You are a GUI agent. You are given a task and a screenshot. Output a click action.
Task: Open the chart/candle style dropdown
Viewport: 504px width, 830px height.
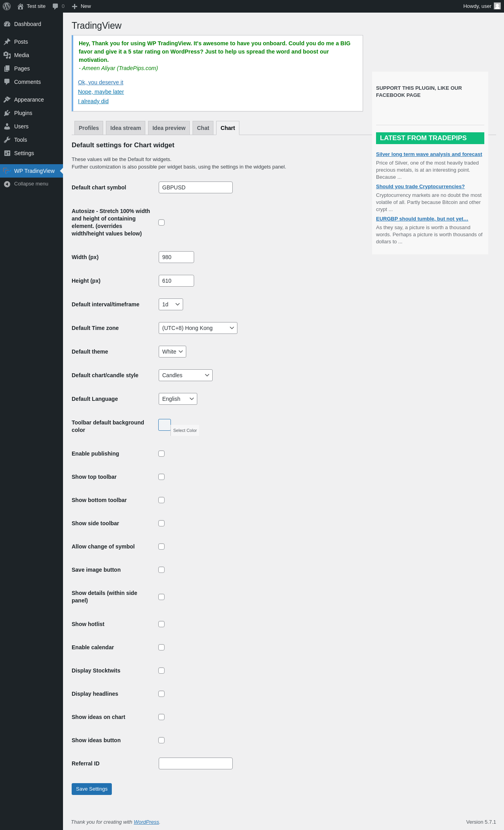185,375
